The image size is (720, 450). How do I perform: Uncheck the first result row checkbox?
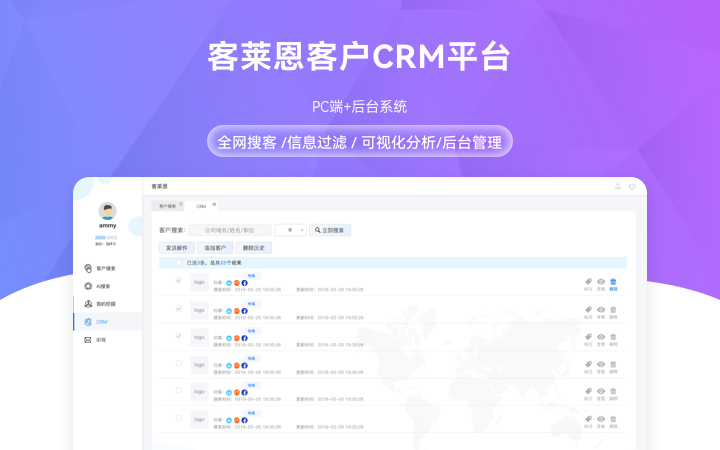coord(179,281)
